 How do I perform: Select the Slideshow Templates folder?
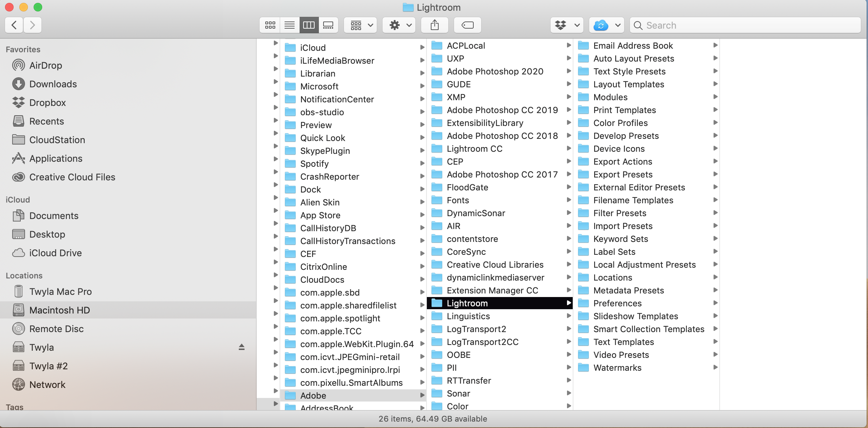tap(646, 316)
